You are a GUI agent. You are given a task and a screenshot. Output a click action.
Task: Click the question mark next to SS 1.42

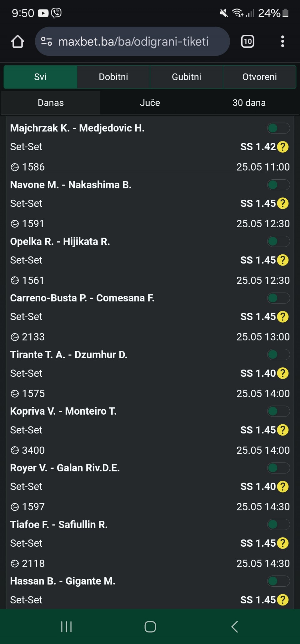[x=283, y=147]
